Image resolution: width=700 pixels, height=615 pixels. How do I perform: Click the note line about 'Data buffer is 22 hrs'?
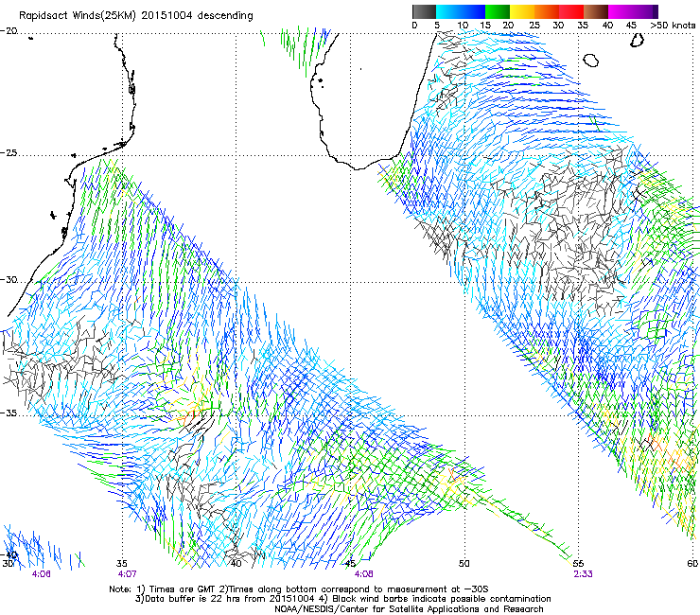coord(342,599)
